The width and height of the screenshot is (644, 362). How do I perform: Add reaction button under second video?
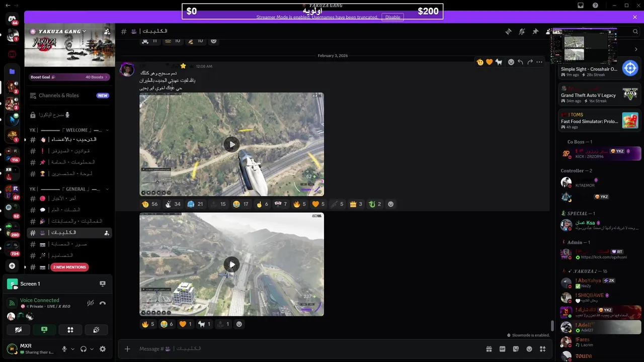coord(239,324)
